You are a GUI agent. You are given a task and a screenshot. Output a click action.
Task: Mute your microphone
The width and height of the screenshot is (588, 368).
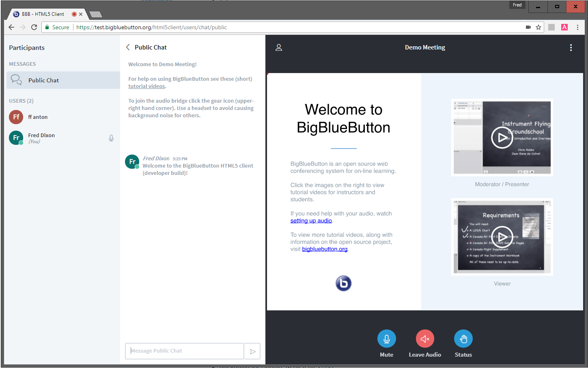(x=386, y=338)
